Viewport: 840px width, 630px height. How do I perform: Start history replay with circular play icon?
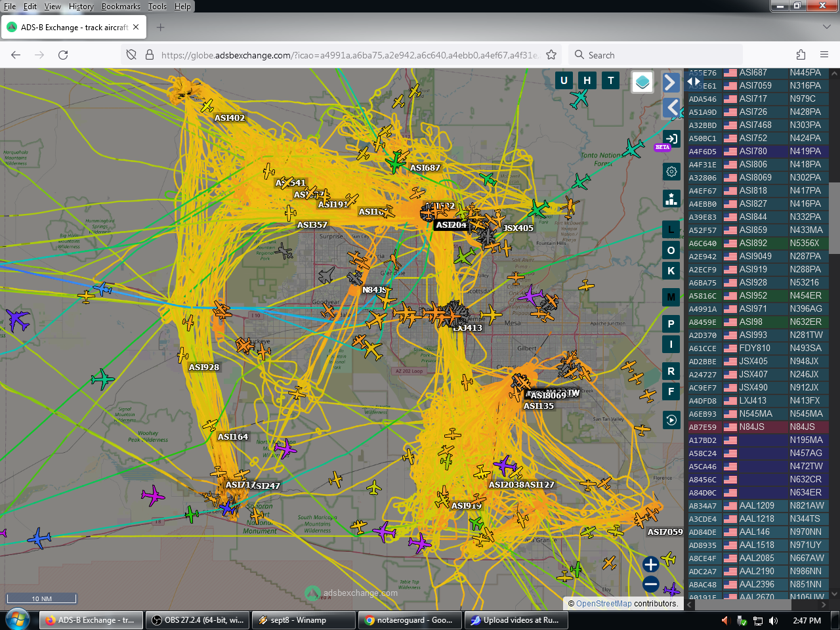pyautogui.click(x=671, y=420)
